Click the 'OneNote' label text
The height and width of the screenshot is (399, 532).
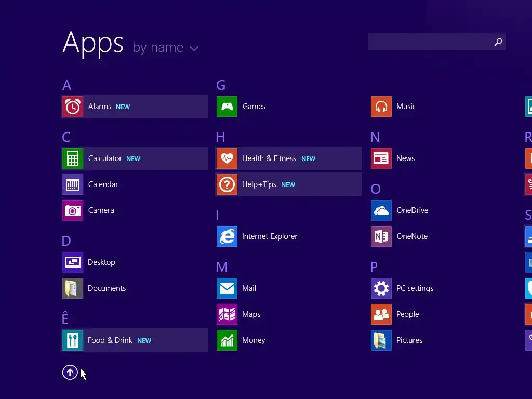pos(412,236)
